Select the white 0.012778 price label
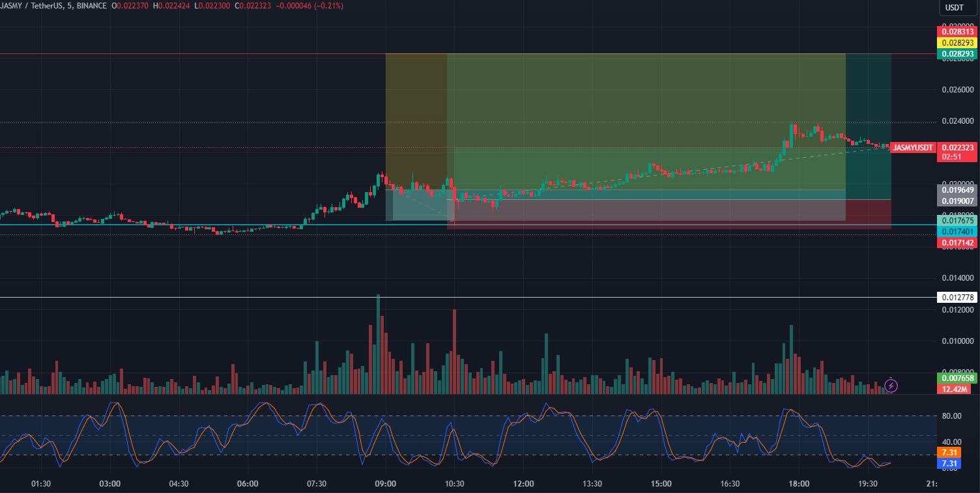The image size is (980, 493). point(957,298)
